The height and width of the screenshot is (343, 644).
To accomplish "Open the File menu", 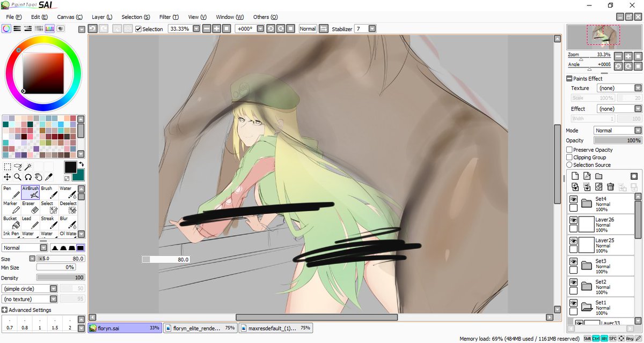I will click(x=14, y=17).
